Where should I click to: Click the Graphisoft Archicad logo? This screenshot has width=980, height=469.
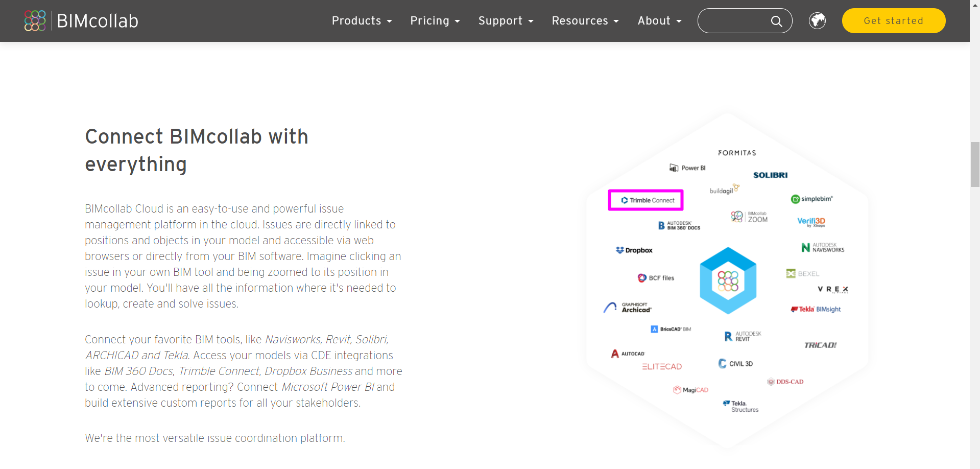point(628,308)
